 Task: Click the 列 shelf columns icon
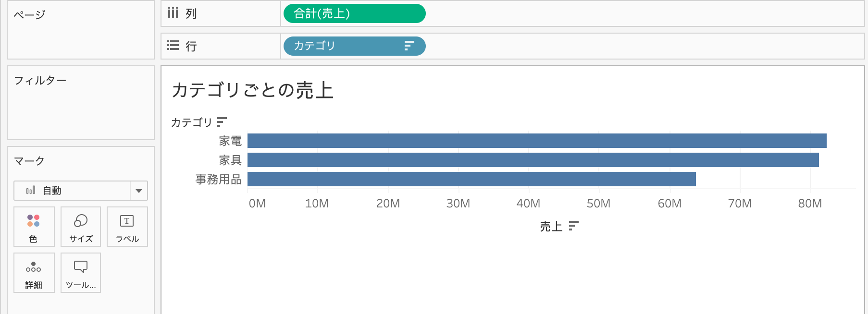(173, 13)
